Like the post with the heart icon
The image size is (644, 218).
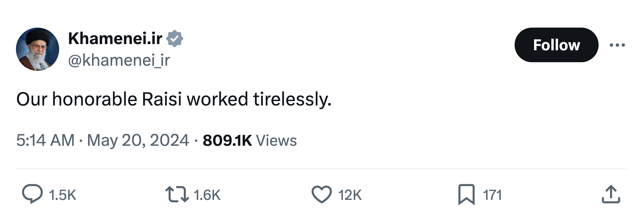point(321,194)
